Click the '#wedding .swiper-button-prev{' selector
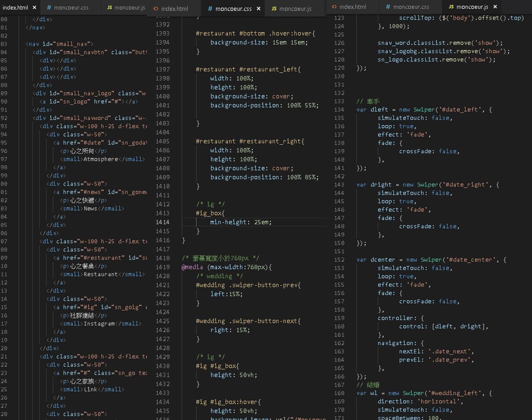The width and height of the screenshot is (532, 420). click(248, 285)
